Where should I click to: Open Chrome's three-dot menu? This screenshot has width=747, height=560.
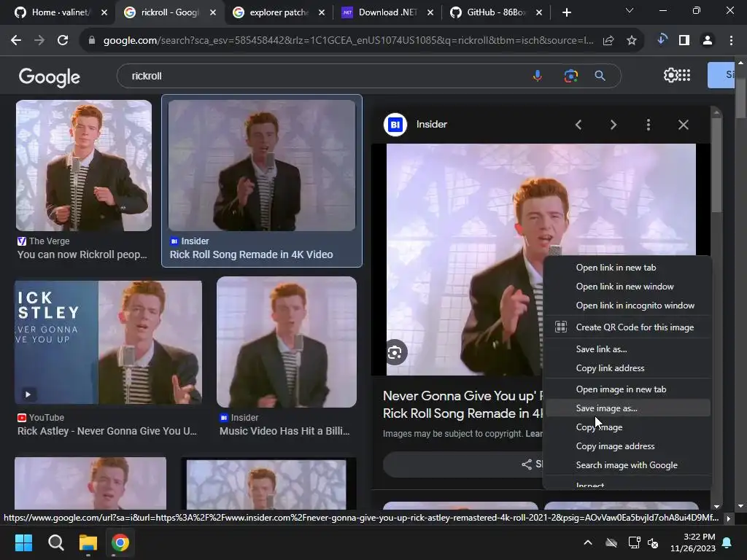click(731, 41)
